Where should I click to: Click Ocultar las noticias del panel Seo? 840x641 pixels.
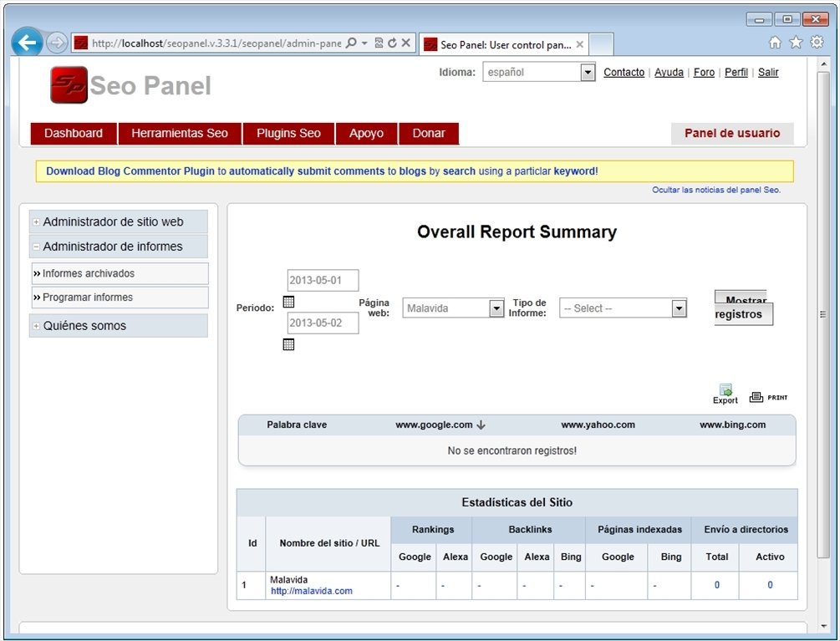716,190
